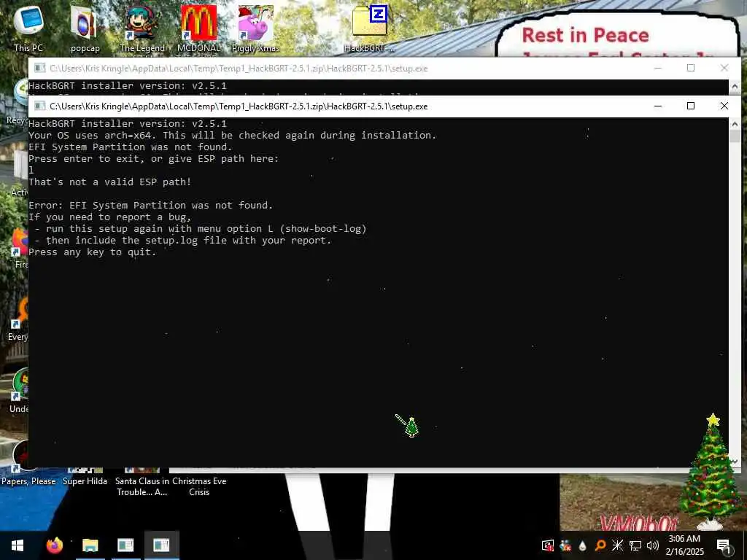Click the Windows Start button
Screen dimensions: 747x560
pyautogui.click(x=18, y=545)
